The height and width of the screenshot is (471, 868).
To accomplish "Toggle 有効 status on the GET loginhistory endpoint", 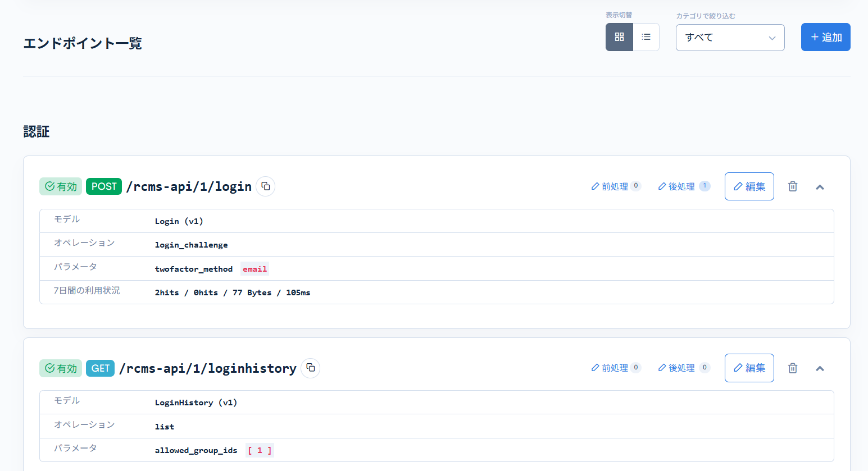I will coord(60,368).
